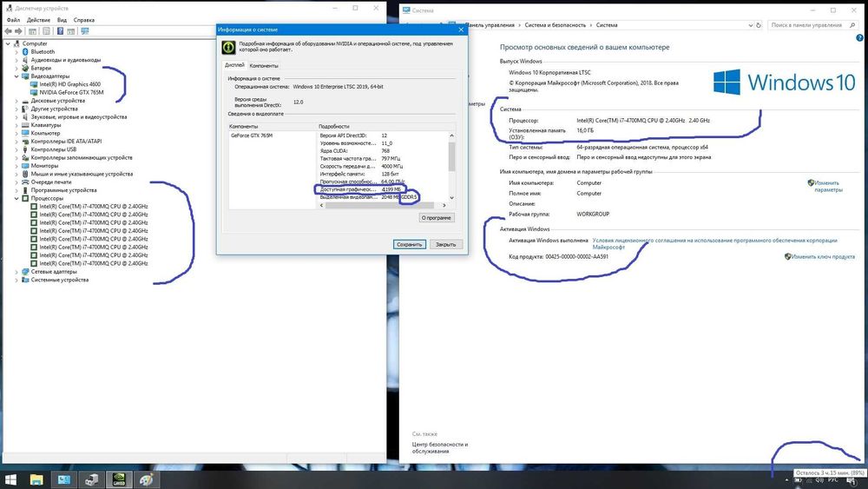
Task: Click refresh button beside the address bar
Action: 759,25
